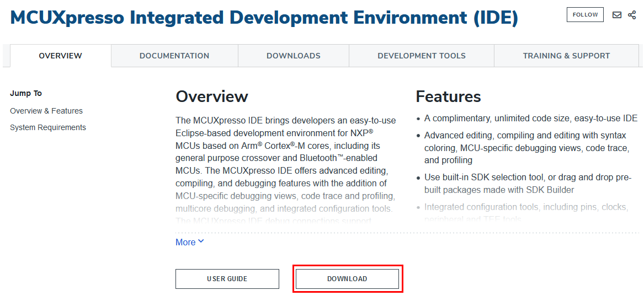The height and width of the screenshot is (301, 644).
Task: Click the 'Use built-in SDK selection tool' bullet
Action: point(528,184)
